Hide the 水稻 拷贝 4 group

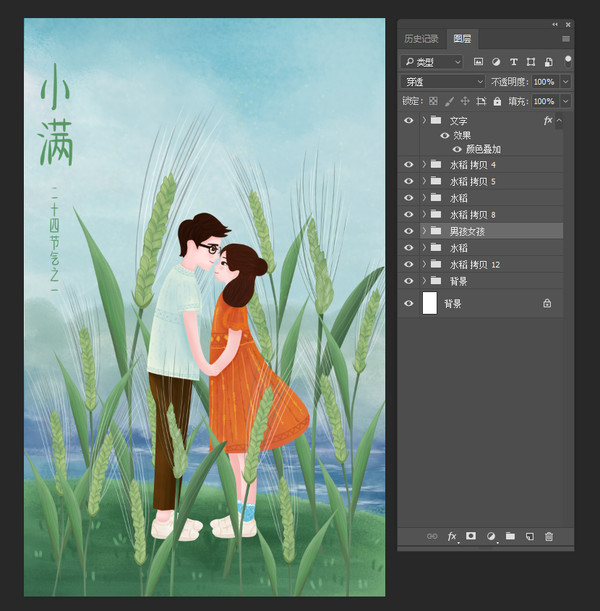408,164
